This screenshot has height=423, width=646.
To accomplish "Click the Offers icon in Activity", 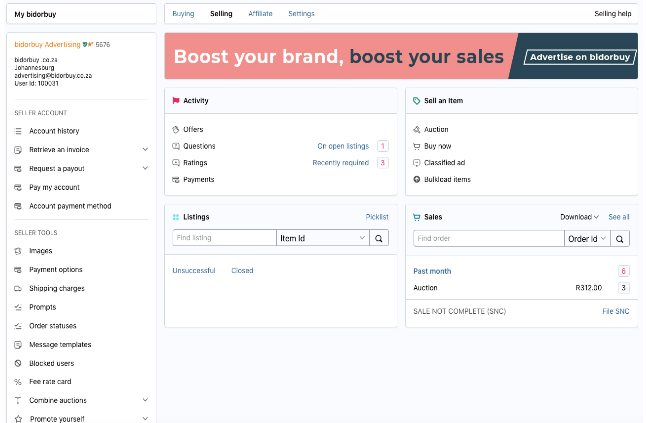I will [176, 129].
